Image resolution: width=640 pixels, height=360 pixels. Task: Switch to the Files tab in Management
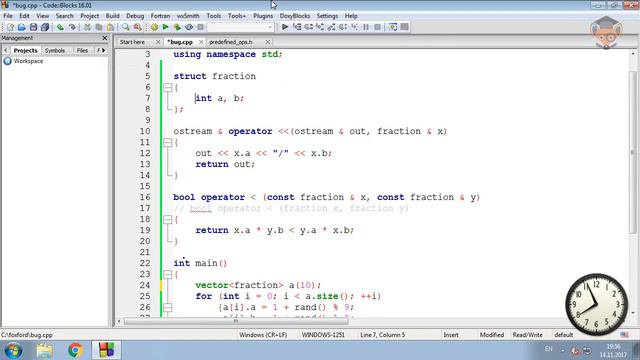pyautogui.click(x=82, y=50)
